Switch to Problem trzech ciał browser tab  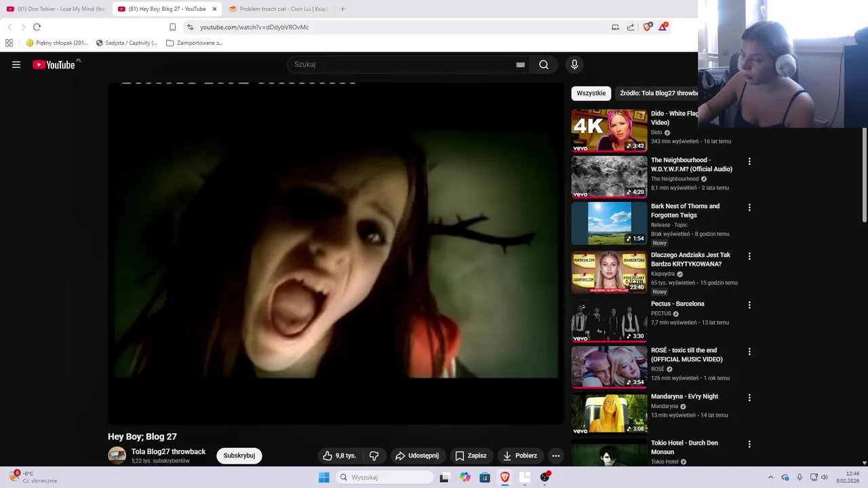pos(278,9)
